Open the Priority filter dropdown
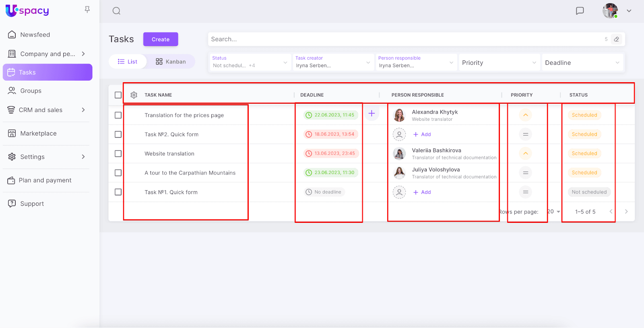644x328 pixels. [498, 63]
